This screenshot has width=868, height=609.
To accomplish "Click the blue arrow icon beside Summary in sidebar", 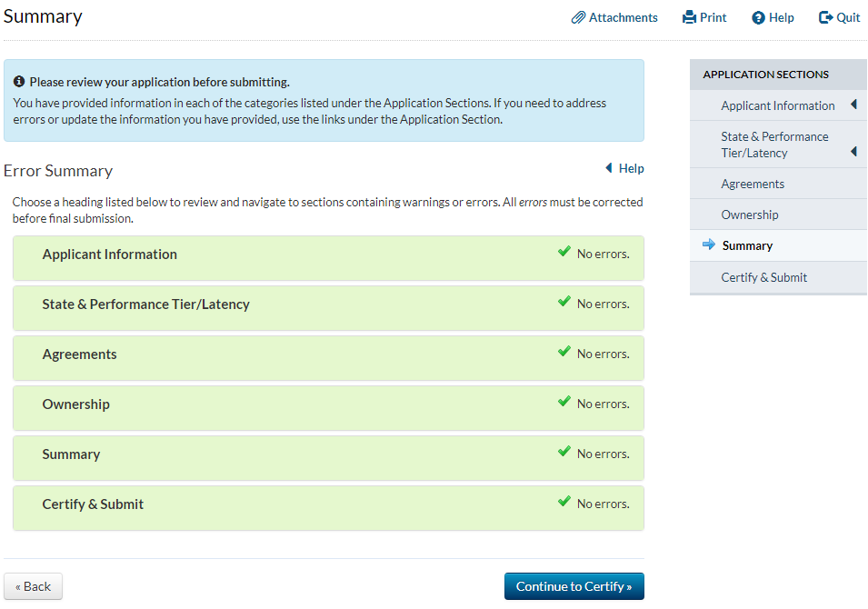I will pyautogui.click(x=709, y=245).
